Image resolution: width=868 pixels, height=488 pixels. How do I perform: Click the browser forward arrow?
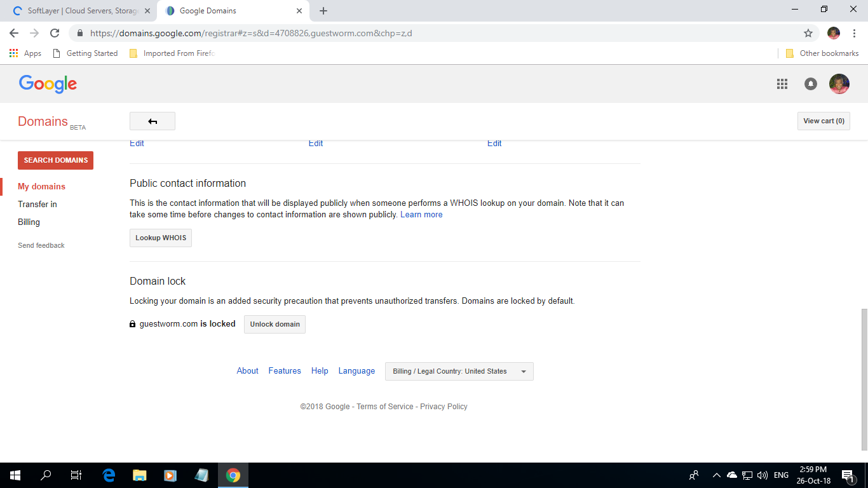tap(34, 33)
